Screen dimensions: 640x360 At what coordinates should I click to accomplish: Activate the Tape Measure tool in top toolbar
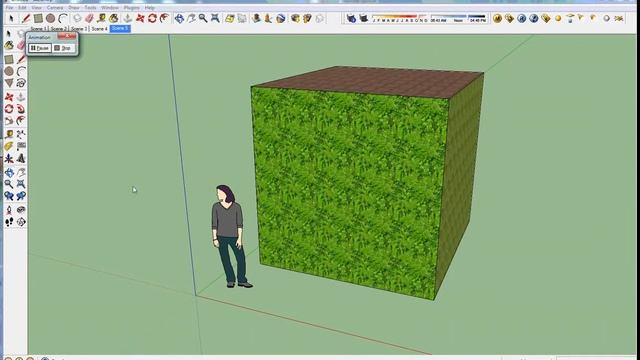tap(101, 18)
